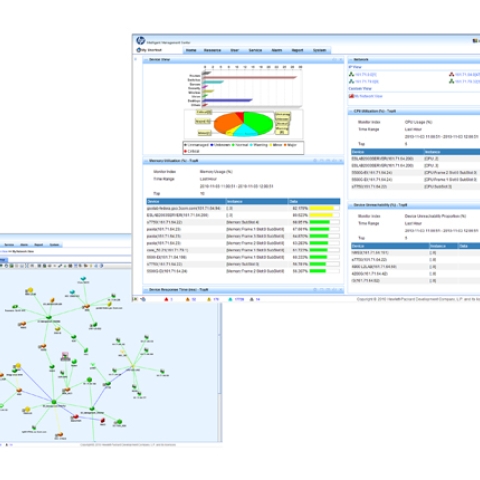Click the refresh icon in main window status bar

[x=143, y=299]
